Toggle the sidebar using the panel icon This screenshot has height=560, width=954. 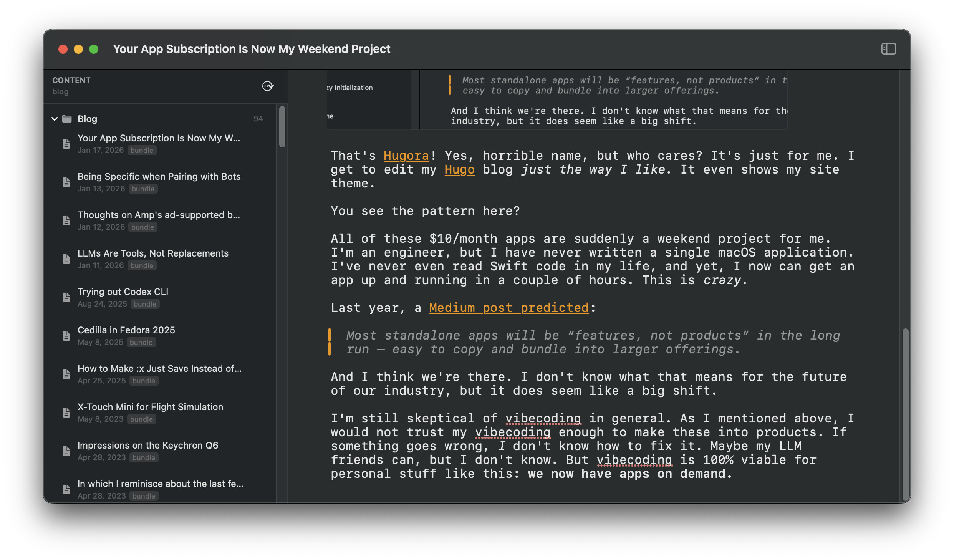click(888, 49)
